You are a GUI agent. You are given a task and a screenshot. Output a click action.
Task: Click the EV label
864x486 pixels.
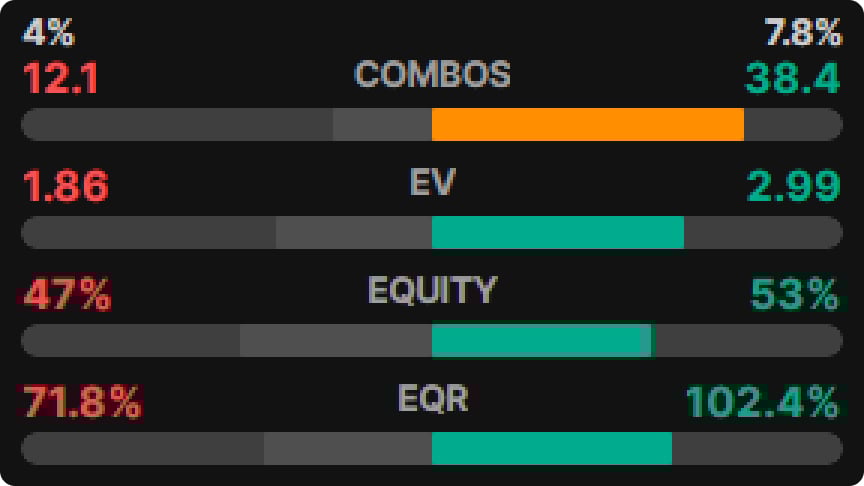pyautogui.click(x=432, y=182)
